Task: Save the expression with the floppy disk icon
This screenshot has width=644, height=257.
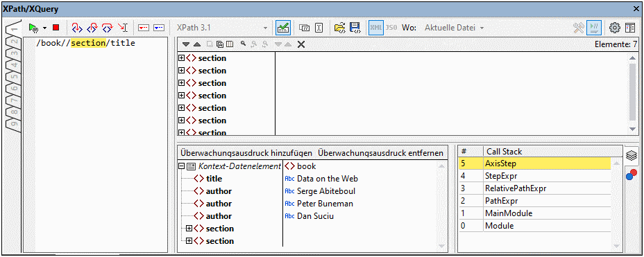Action: [x=355, y=28]
